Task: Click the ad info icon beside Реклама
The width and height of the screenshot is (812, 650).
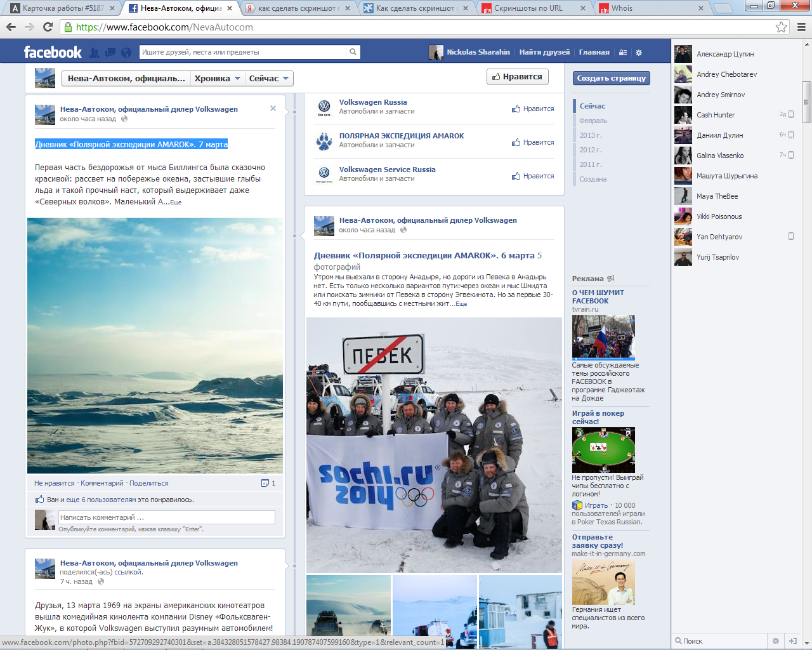Action: point(611,279)
